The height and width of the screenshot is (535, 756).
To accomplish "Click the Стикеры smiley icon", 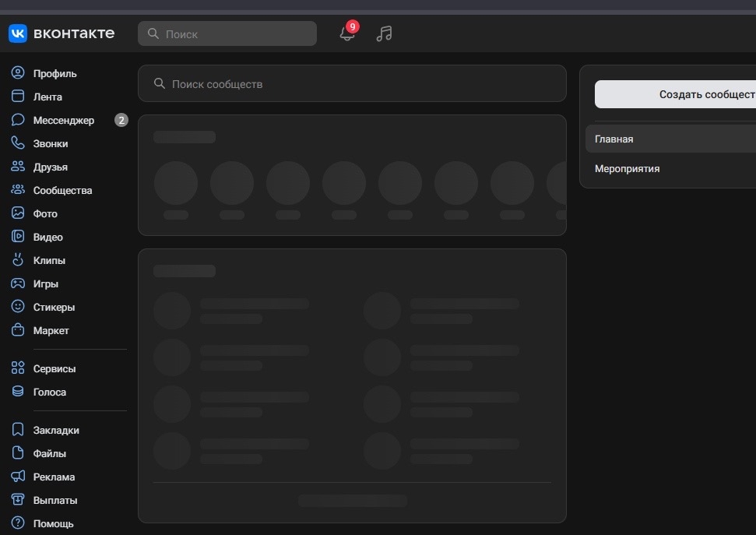I will [18, 306].
